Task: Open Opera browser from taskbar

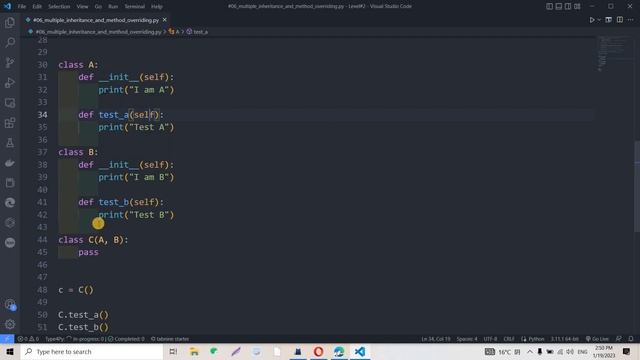Action: point(318,352)
